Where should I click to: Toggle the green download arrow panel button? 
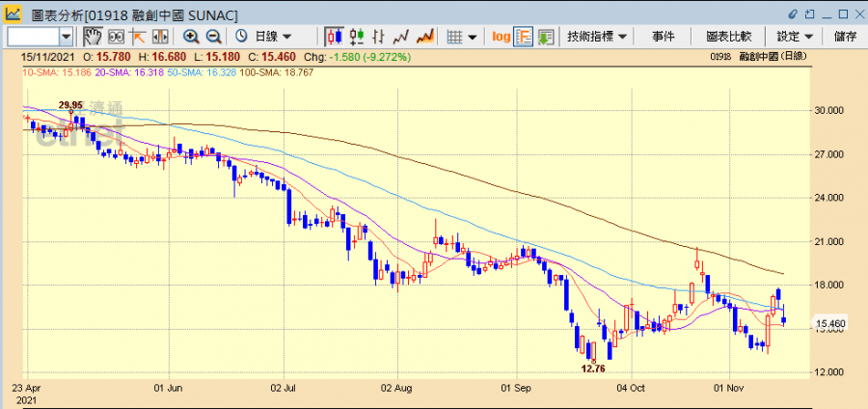(546, 36)
